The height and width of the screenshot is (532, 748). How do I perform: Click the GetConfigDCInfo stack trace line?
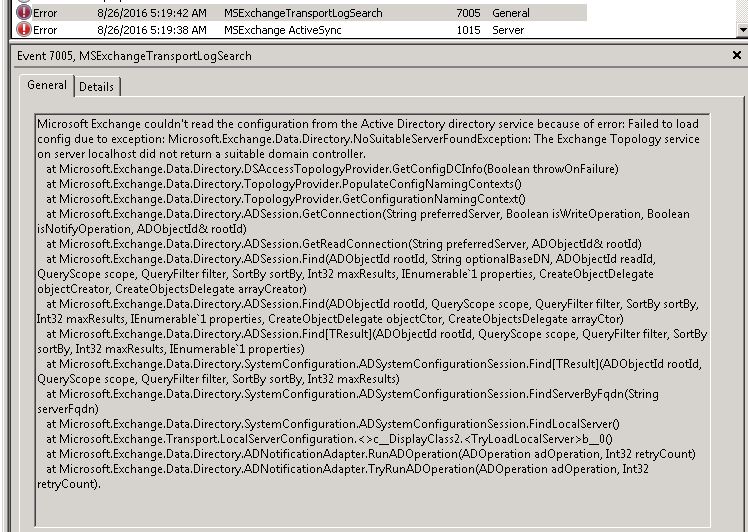click(332, 169)
